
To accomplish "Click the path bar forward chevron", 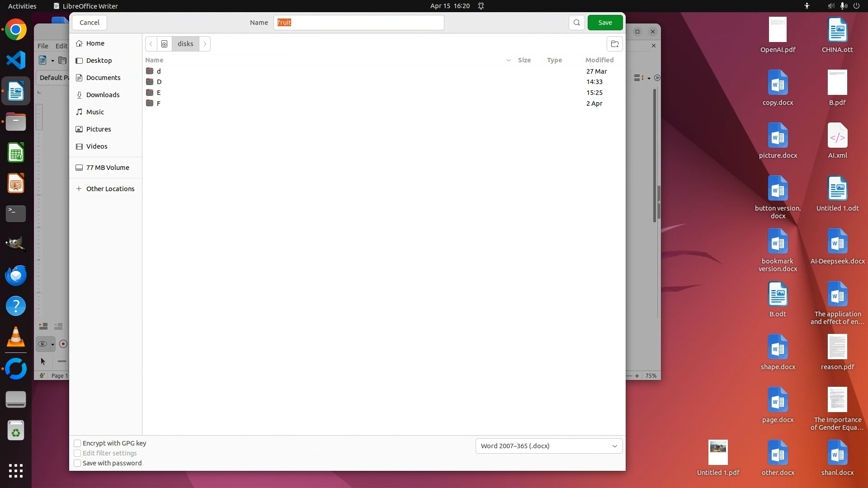I will click(x=205, y=44).
